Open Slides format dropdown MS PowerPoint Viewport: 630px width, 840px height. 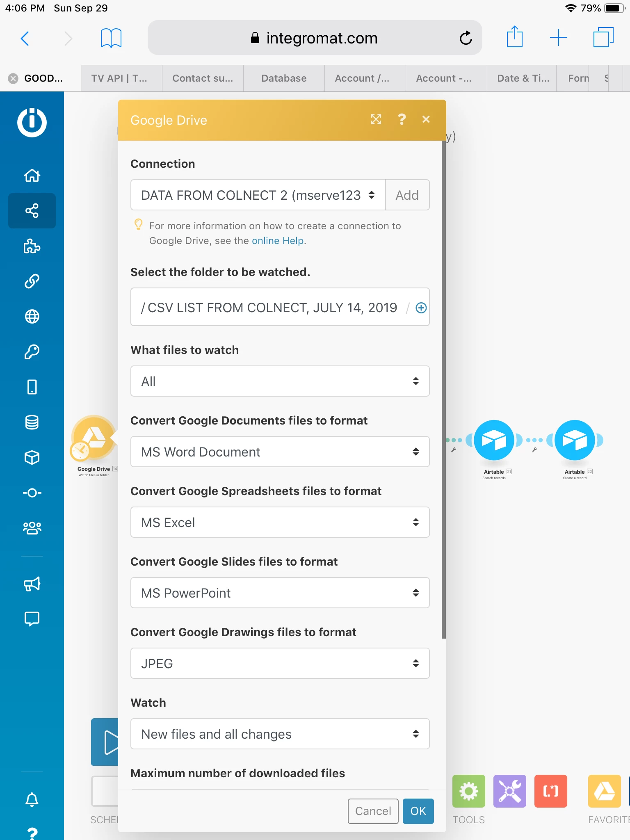click(x=280, y=593)
